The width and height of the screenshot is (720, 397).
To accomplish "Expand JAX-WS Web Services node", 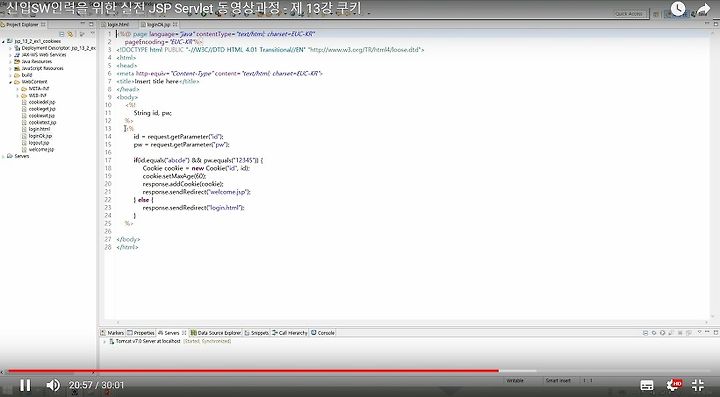I will [x=10, y=55].
